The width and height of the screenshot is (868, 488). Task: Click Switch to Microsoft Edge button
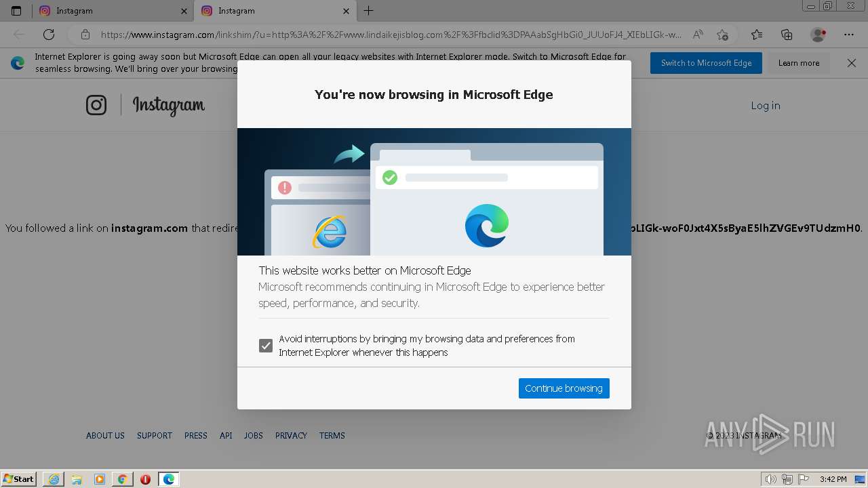(706, 63)
